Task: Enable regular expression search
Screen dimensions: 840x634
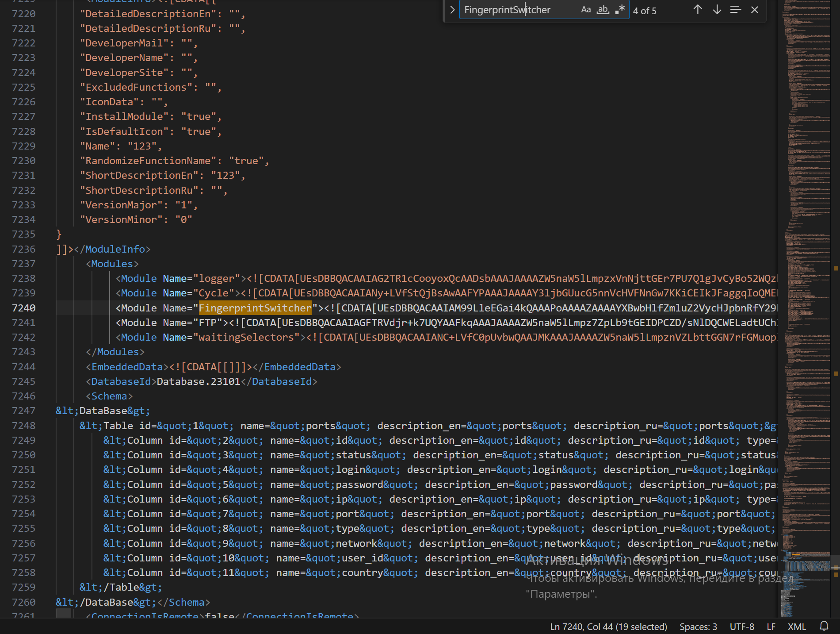Action: 620,10
